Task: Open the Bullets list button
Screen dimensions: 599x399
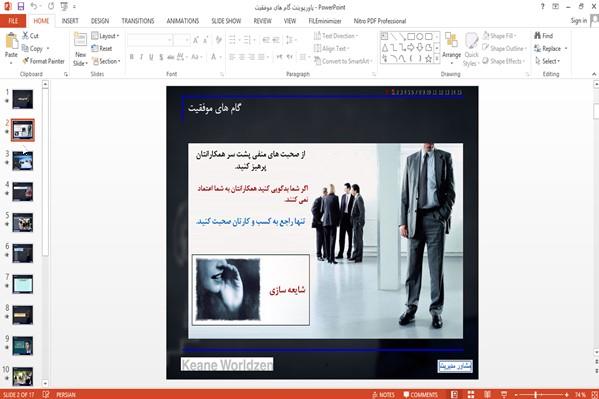Action: pyautogui.click(x=234, y=40)
